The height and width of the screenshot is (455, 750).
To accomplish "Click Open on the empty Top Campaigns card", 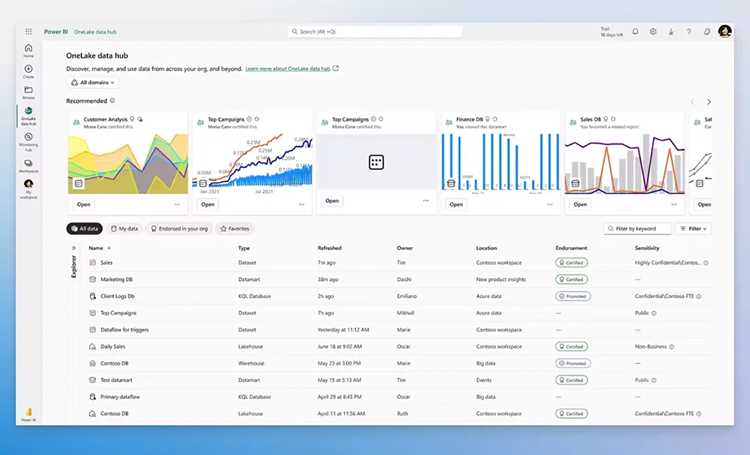I will pyautogui.click(x=332, y=201).
